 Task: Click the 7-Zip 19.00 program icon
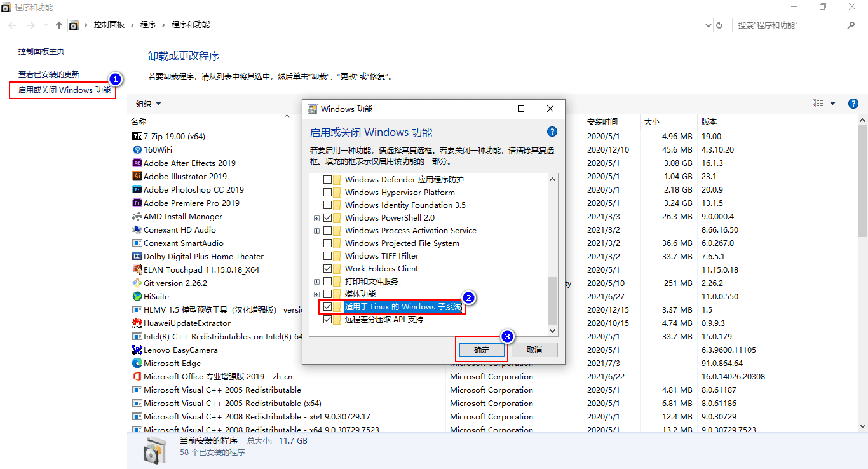(x=137, y=136)
